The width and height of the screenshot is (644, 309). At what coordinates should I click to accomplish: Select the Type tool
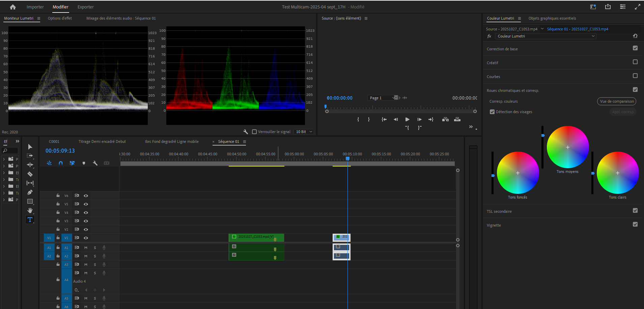coord(30,220)
